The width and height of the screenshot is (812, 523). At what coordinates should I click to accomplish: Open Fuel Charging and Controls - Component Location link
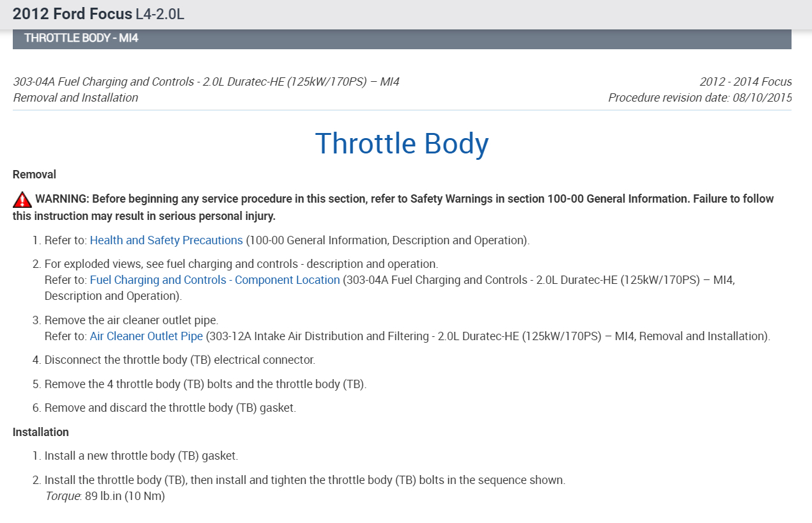point(215,280)
